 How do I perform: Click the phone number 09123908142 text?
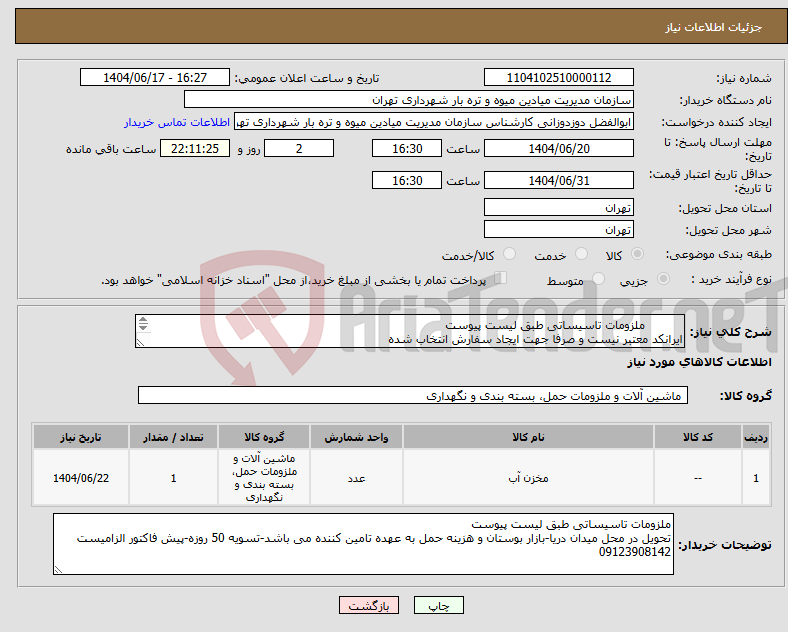coord(635,552)
